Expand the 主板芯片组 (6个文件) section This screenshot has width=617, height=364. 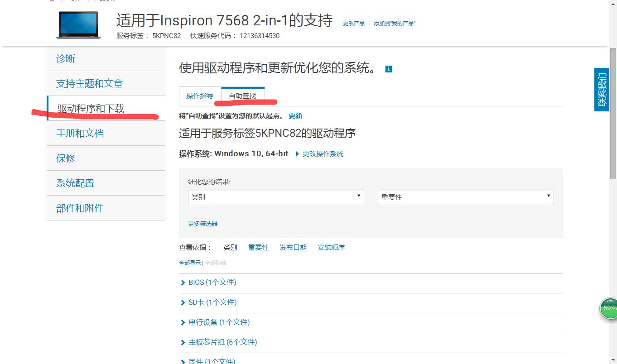pyautogui.click(x=222, y=342)
